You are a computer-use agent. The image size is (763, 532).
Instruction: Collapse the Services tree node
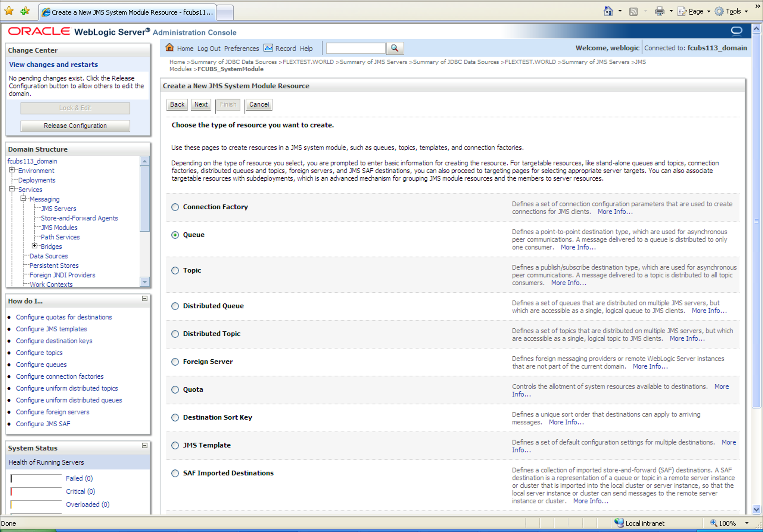click(x=12, y=189)
